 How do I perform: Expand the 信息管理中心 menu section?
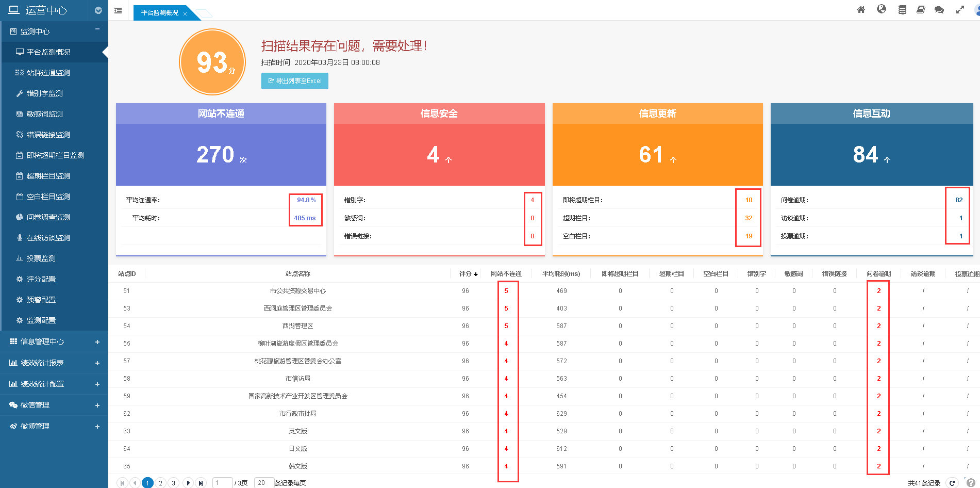pyautogui.click(x=97, y=342)
